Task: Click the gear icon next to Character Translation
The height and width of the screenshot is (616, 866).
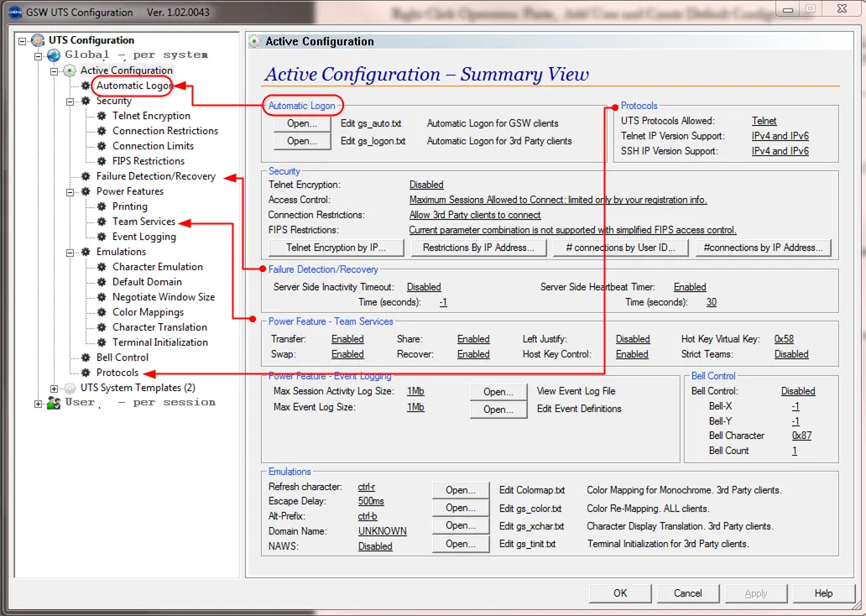Action: point(102,327)
